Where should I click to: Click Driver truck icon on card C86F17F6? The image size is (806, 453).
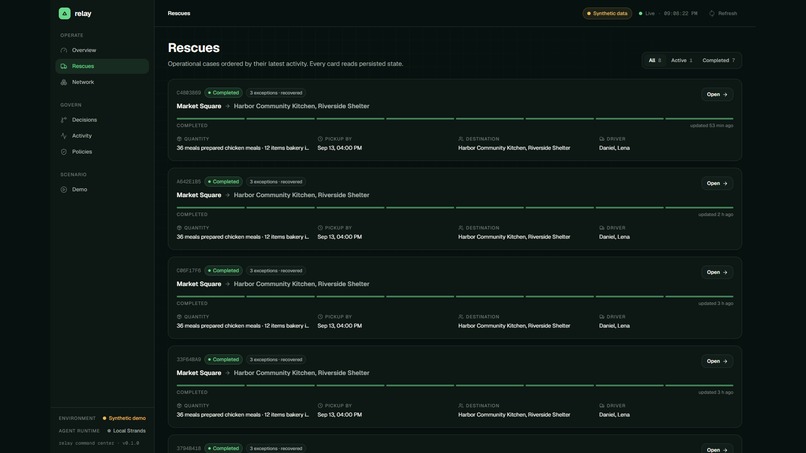click(x=601, y=317)
